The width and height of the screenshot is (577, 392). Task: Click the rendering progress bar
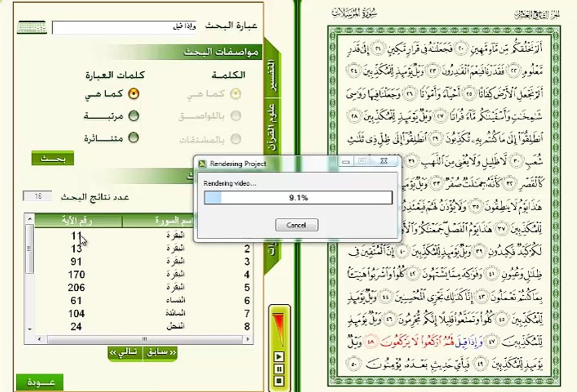(x=298, y=198)
